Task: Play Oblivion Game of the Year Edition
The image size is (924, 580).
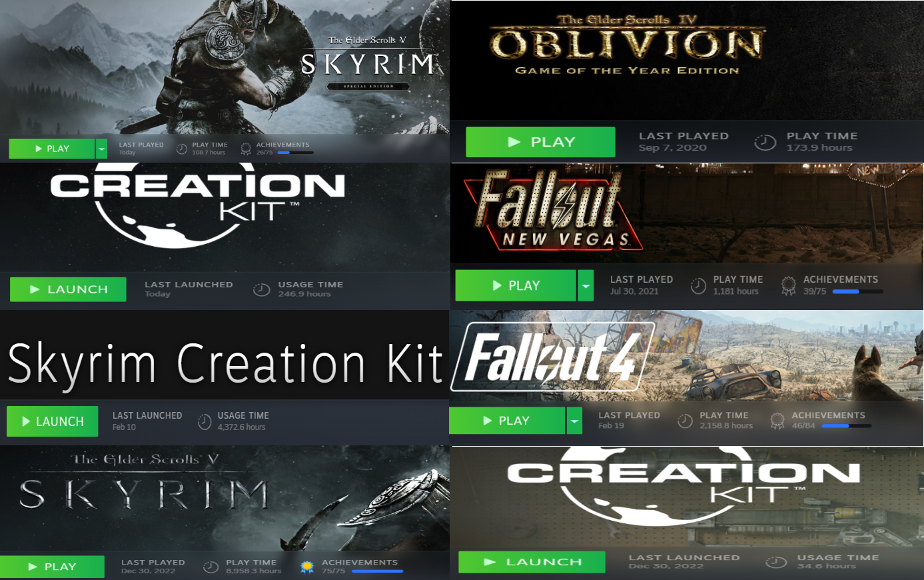Action: (x=540, y=142)
